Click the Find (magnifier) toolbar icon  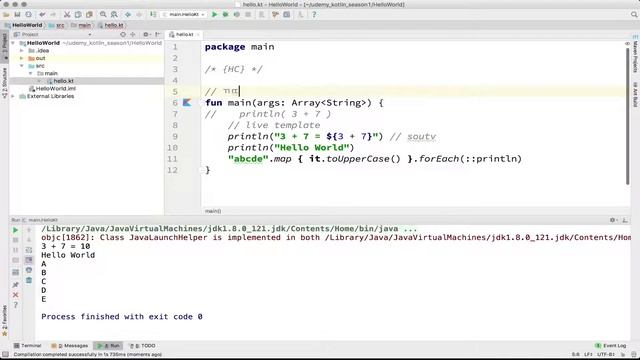103,15
